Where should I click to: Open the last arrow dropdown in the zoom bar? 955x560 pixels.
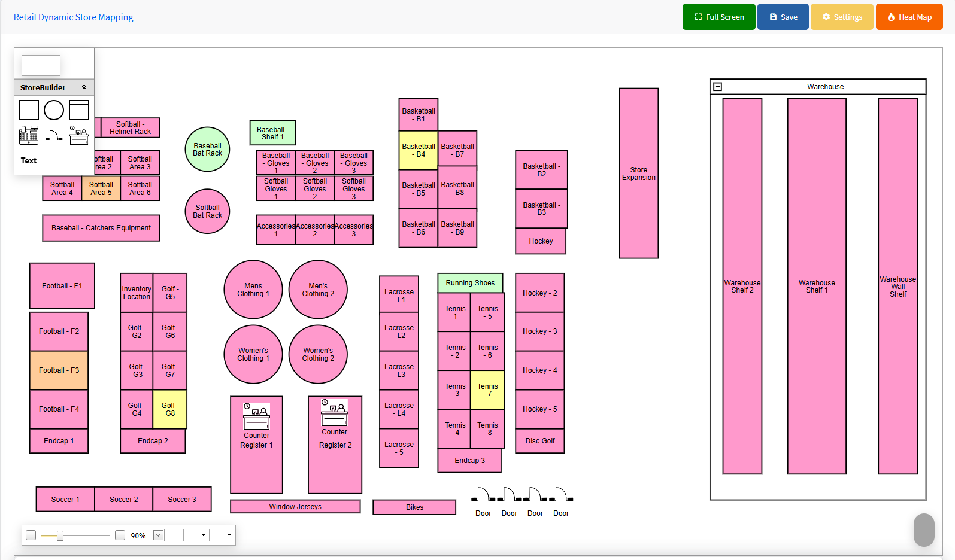229,535
